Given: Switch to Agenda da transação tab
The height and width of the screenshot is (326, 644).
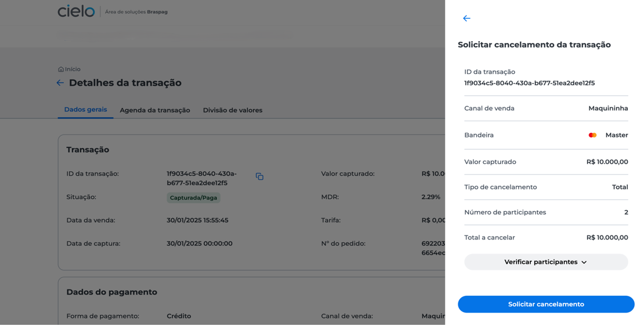Looking at the screenshot, I should [155, 110].
